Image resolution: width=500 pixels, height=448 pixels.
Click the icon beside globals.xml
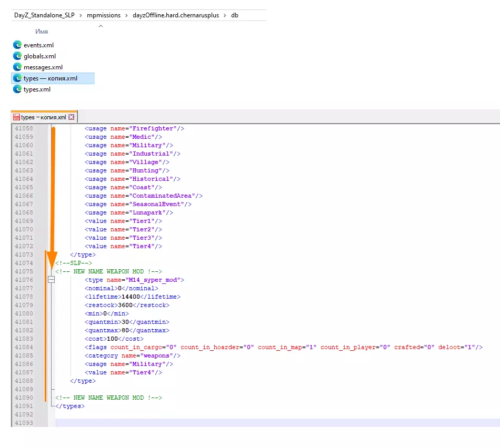(x=17, y=56)
